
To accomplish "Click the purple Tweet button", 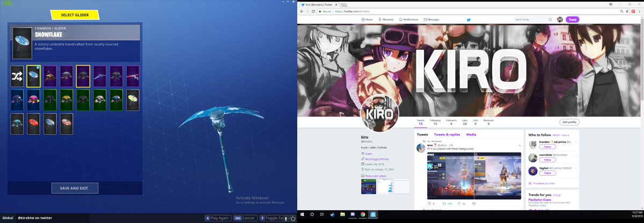I will 573,19.
